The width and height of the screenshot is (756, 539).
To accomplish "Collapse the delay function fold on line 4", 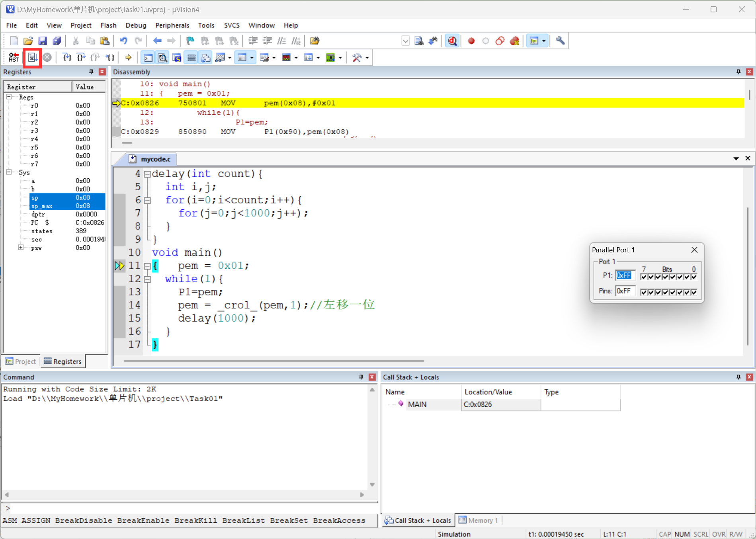I will pos(147,174).
